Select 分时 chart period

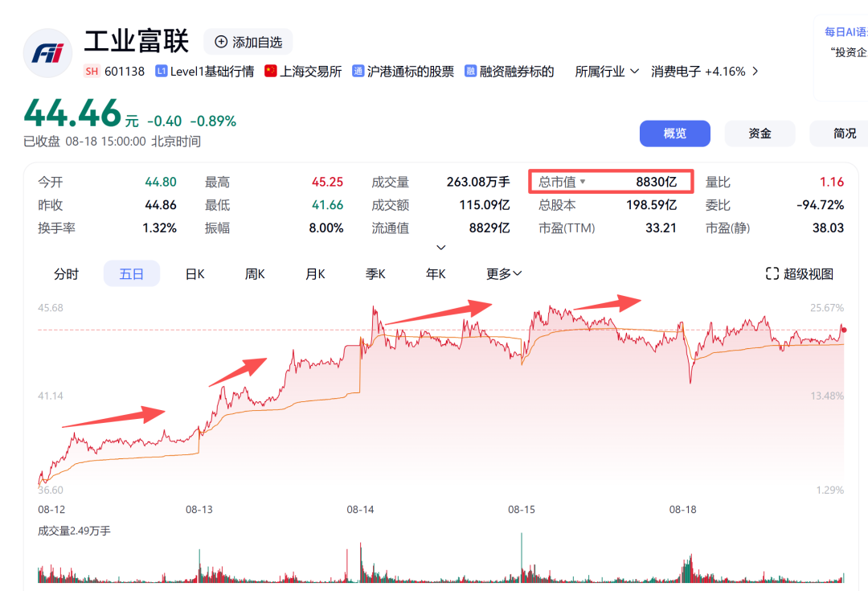[67, 273]
